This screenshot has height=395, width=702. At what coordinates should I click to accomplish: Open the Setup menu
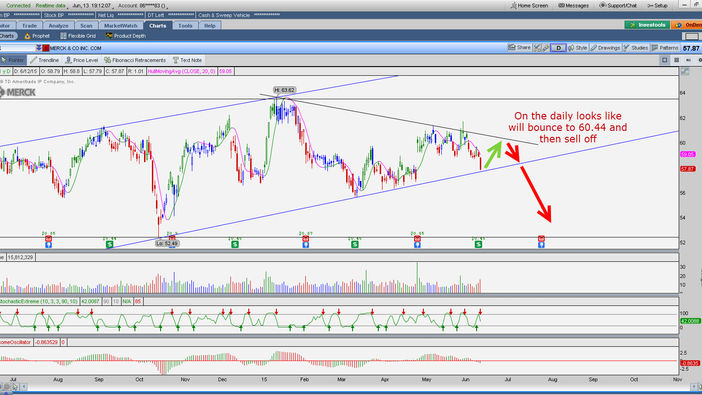pyautogui.click(x=657, y=6)
